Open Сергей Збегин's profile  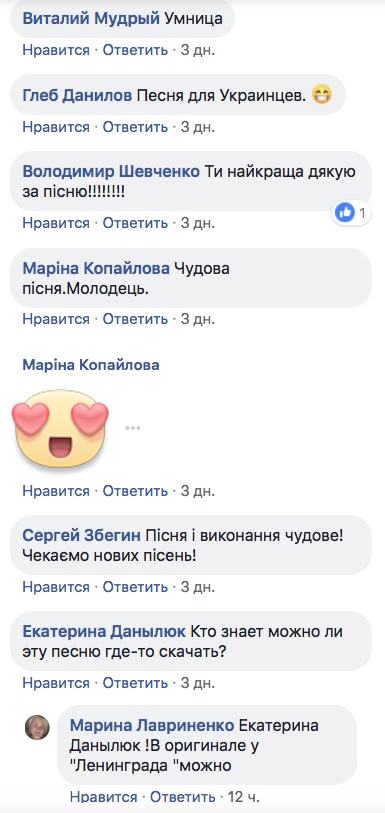81,536
